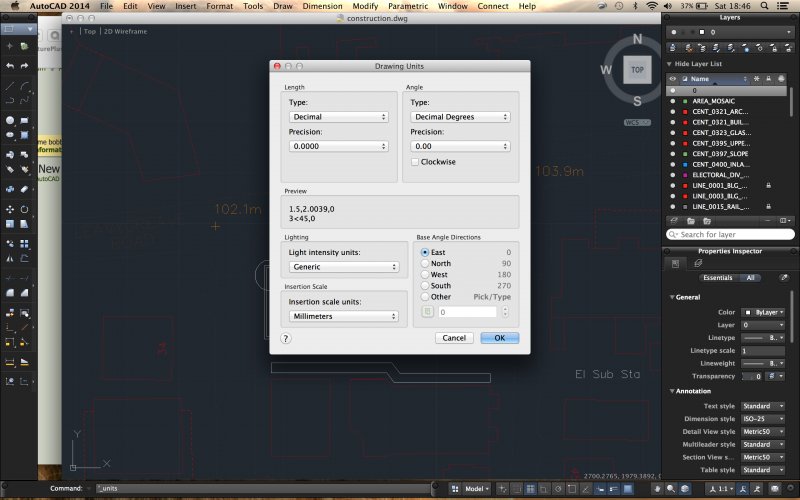This screenshot has width=800, height=500.
Task: Enable the Clockwise checkbox
Action: (415, 162)
